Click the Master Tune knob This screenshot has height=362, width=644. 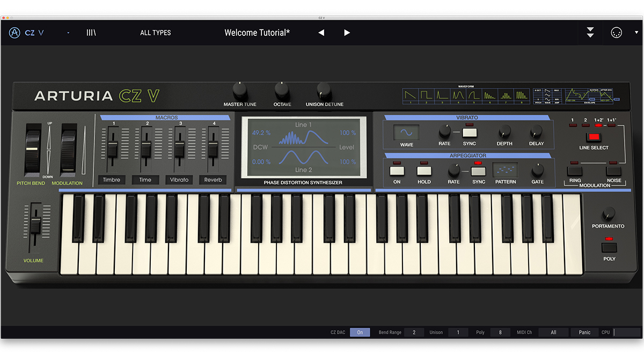[240, 90]
